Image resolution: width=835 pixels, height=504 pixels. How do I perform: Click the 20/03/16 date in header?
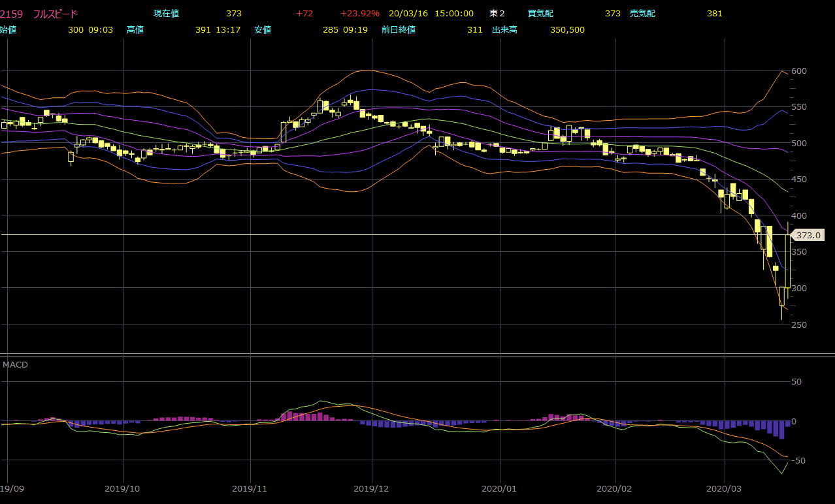tap(406, 13)
